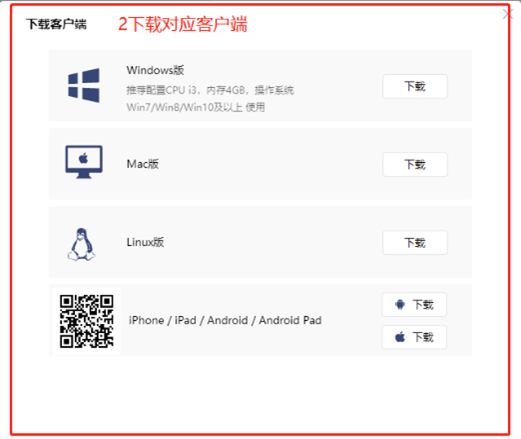Image resolution: width=521 pixels, height=439 pixels.
Task: Close the 下载客户端 dialog
Action: pos(508,14)
